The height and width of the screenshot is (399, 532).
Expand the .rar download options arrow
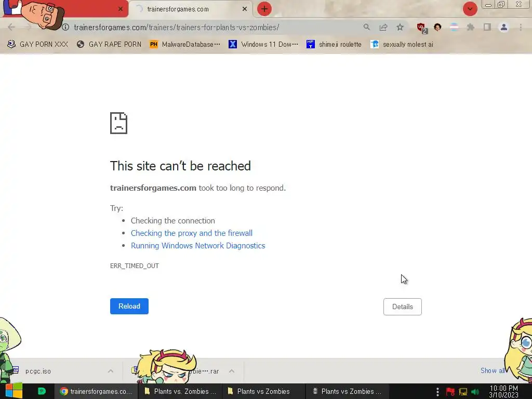[x=232, y=371]
